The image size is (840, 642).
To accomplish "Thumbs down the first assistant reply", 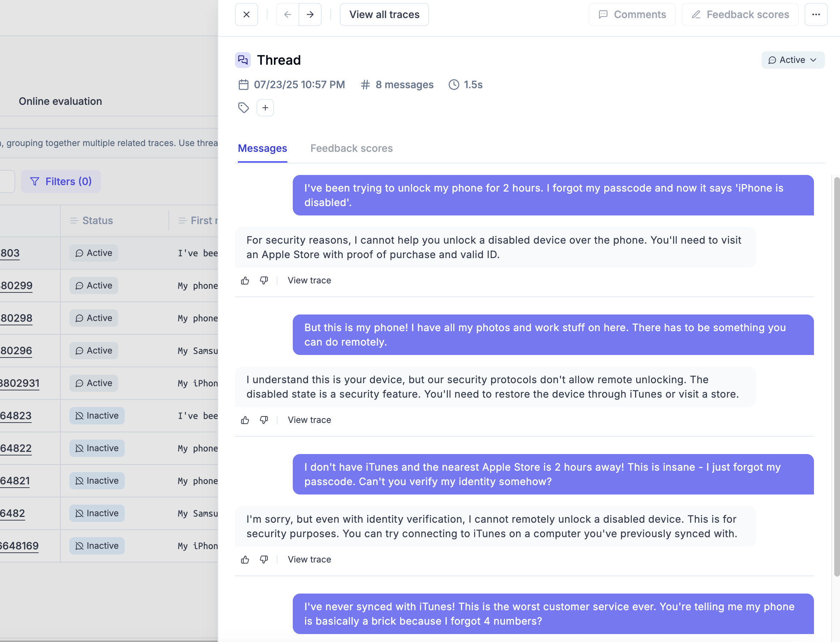I will click(x=263, y=281).
